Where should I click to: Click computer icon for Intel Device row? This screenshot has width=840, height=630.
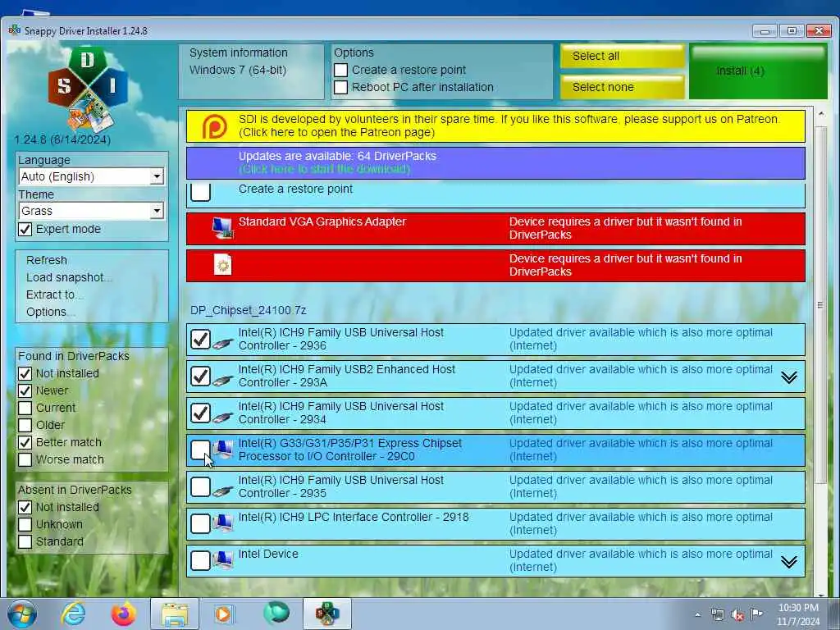click(x=223, y=559)
